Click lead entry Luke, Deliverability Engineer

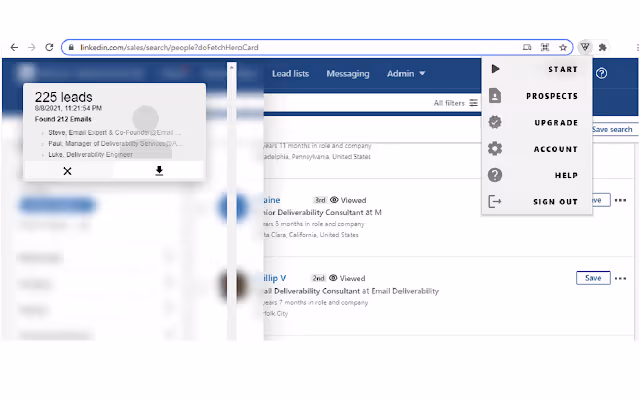90,155
